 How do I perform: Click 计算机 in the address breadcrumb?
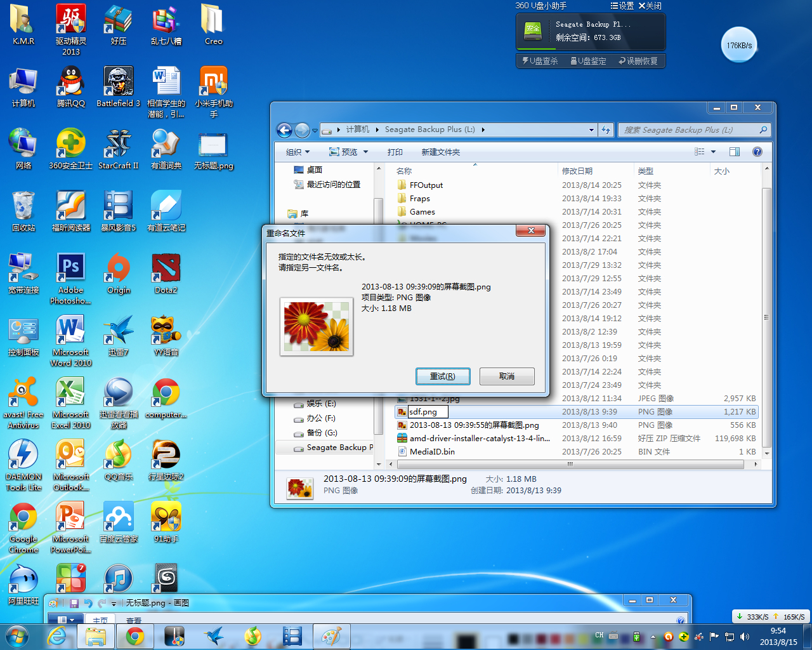click(x=358, y=129)
